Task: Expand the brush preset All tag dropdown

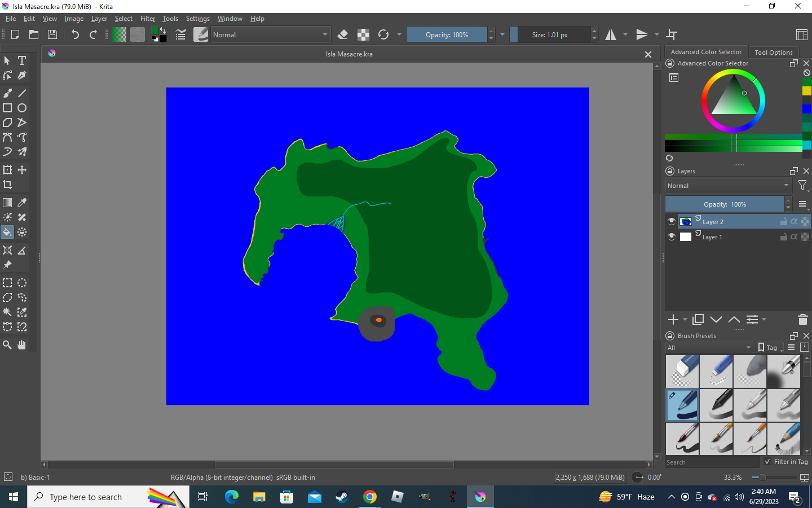Action: (x=709, y=348)
